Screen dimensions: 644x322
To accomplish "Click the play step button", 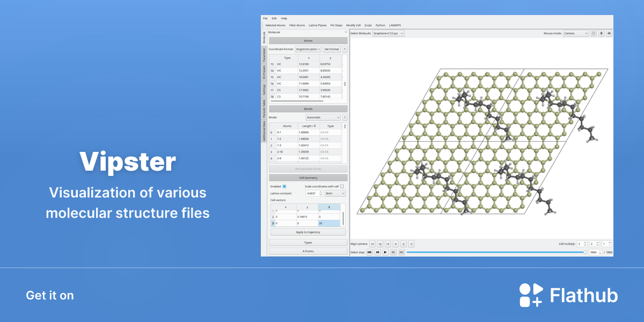I will pos(385,252).
